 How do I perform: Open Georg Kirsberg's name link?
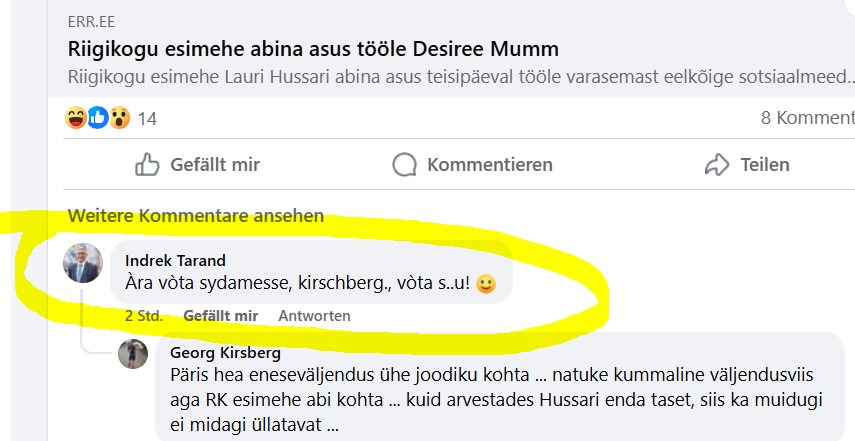(x=225, y=352)
